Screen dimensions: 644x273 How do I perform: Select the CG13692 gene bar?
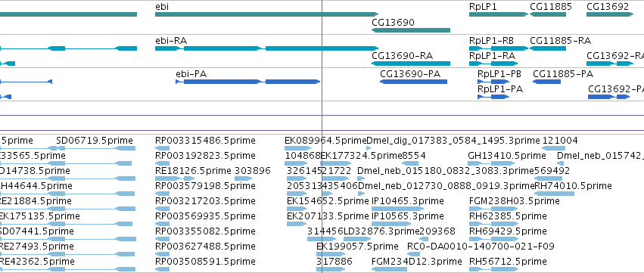pos(610,14)
